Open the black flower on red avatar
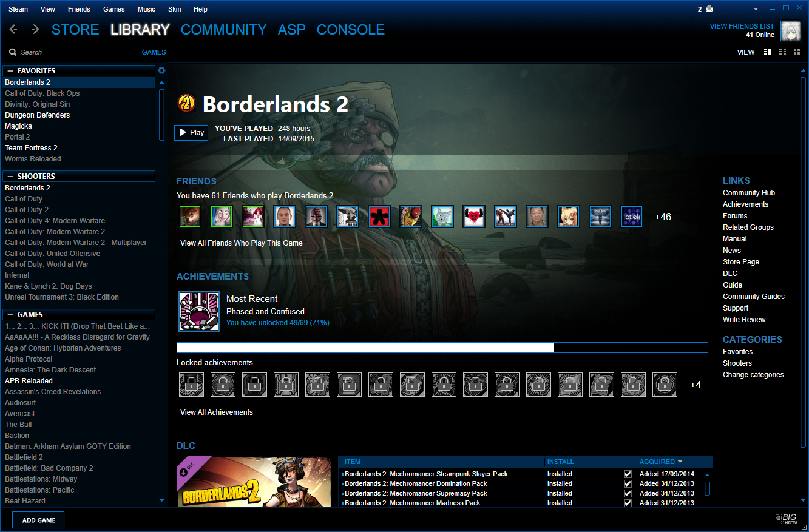The image size is (809, 532). pos(379,217)
